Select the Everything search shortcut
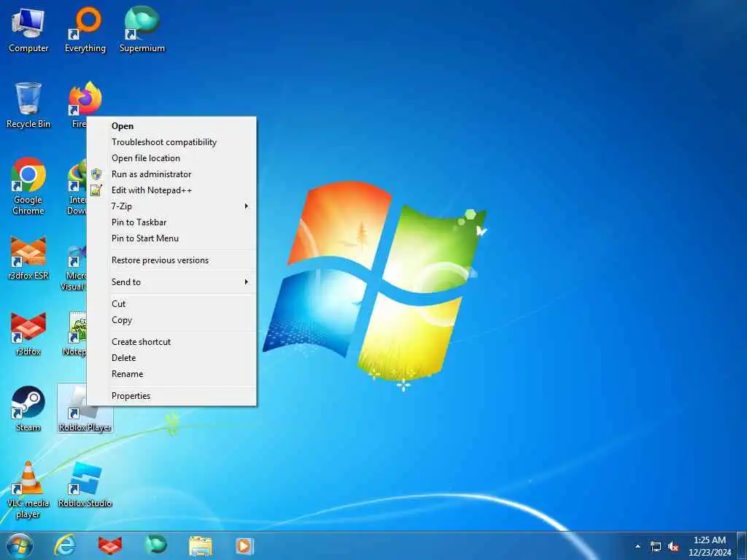Screen dimensions: 747x560 (85, 31)
